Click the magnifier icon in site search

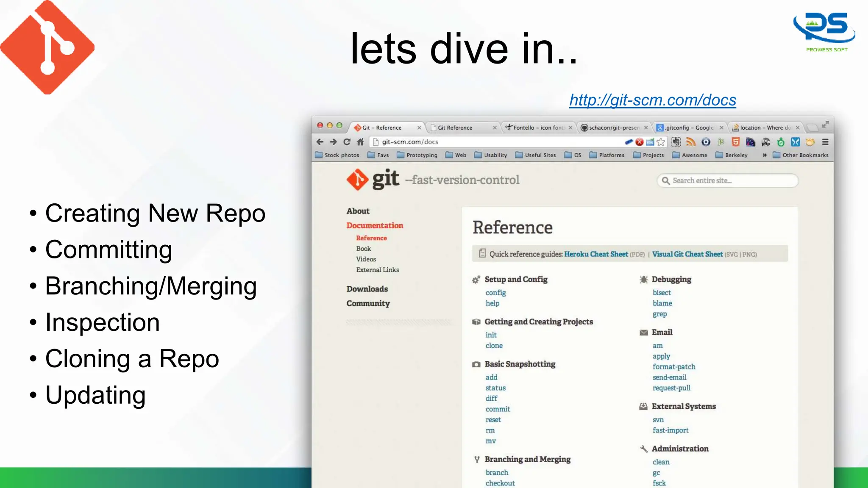click(x=666, y=181)
